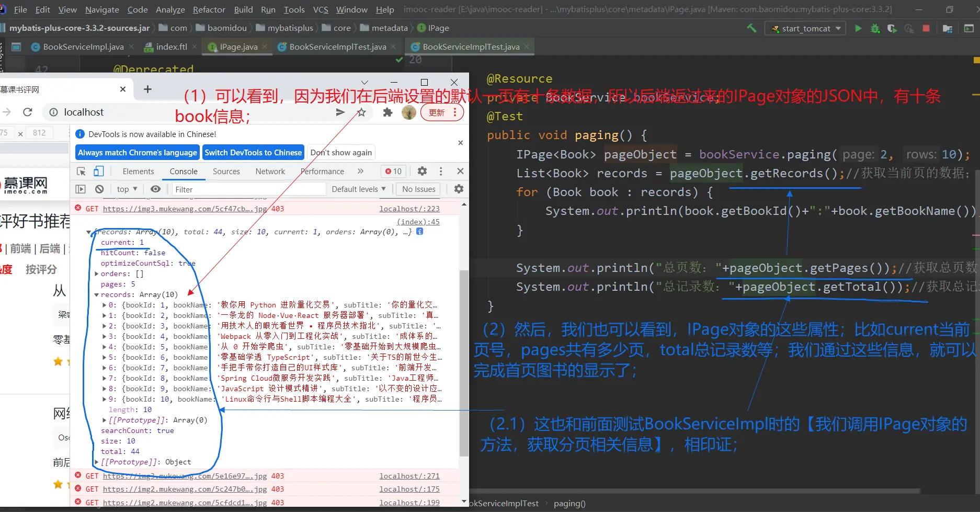Viewport: 980px width, 512px height.
Task: Clear the console with the ban icon
Action: pos(99,189)
